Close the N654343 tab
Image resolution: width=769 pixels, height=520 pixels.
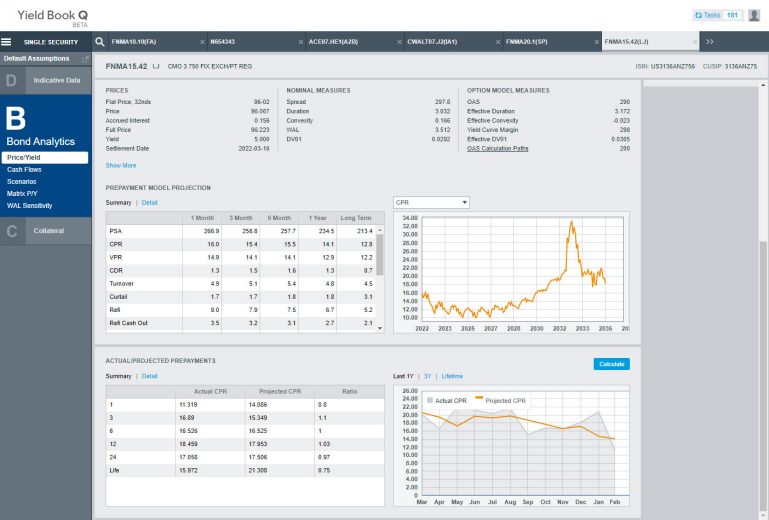[x=301, y=42]
